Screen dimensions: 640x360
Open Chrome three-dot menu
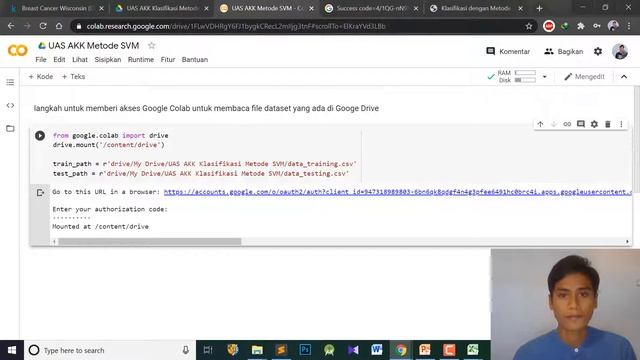tap(629, 26)
